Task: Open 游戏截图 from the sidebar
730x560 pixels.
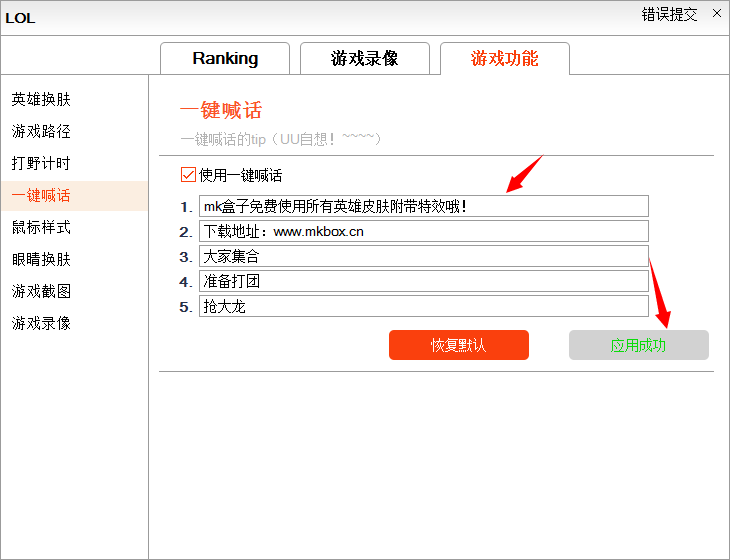Action: 41,292
